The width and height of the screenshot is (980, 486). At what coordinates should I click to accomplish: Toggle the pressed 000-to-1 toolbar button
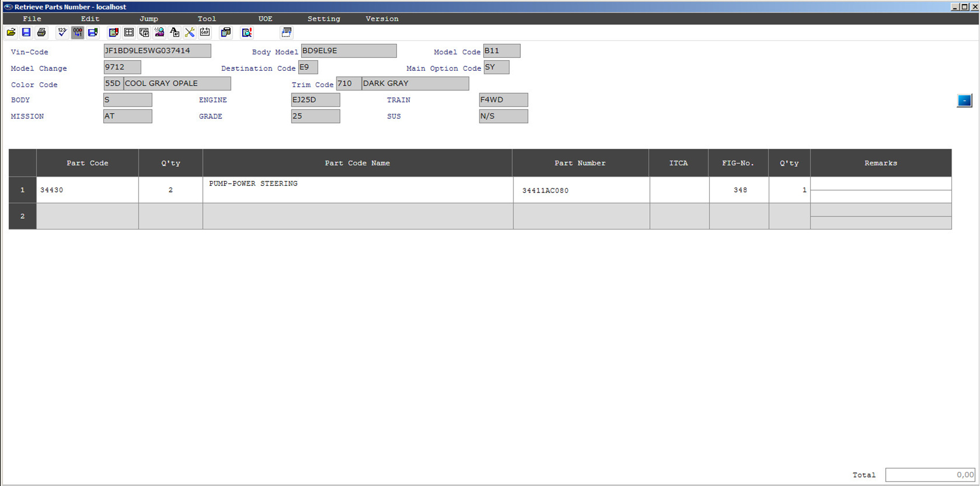pyautogui.click(x=77, y=33)
